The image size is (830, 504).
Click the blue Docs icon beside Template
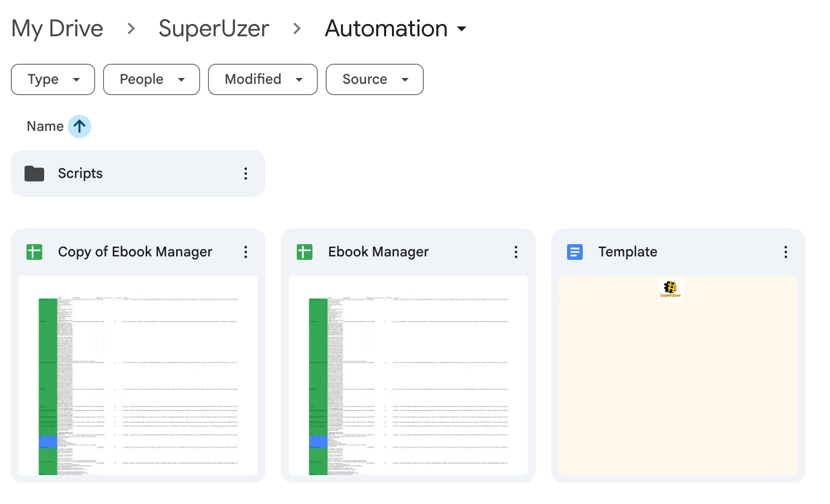(x=574, y=252)
